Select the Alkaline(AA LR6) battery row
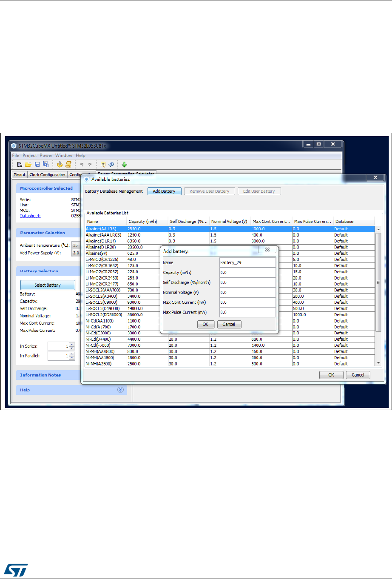This screenshot has height=579, width=392. pyautogui.click(x=230, y=229)
